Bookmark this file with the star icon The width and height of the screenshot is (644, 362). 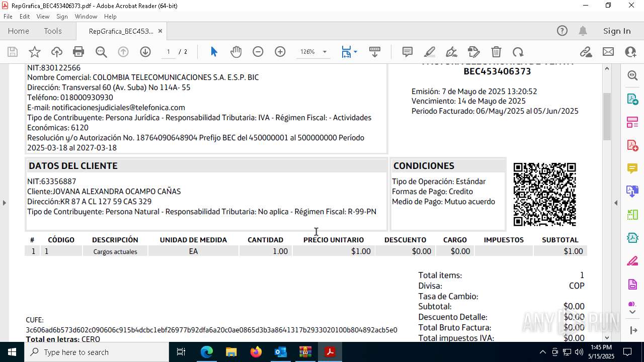(35, 52)
